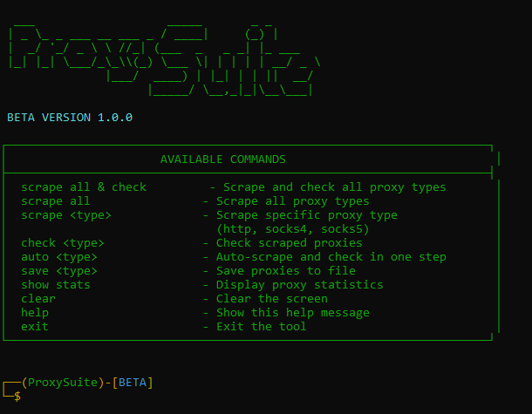Screen dimensions: 532x414
Task: Click the 'help' command in the list
Action: click(35, 313)
